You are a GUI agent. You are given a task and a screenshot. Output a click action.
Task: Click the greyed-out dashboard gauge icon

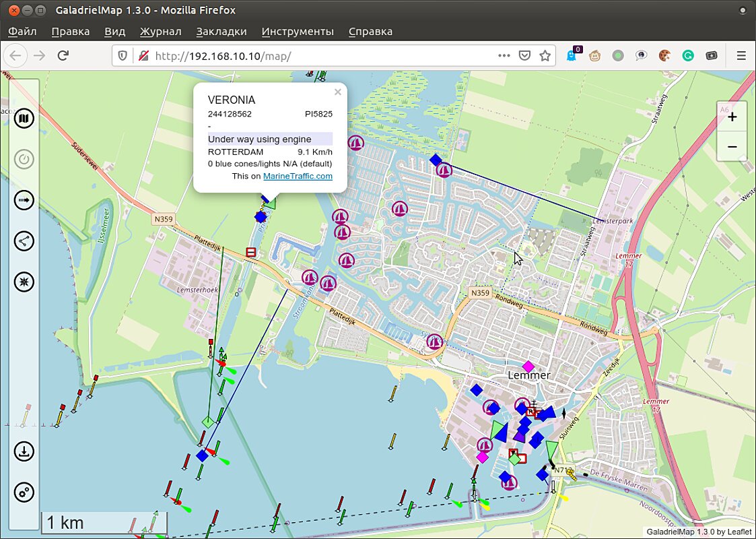coord(24,160)
